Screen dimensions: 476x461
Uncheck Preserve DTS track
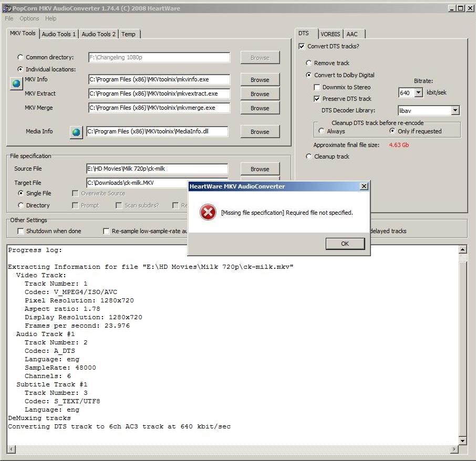point(317,99)
